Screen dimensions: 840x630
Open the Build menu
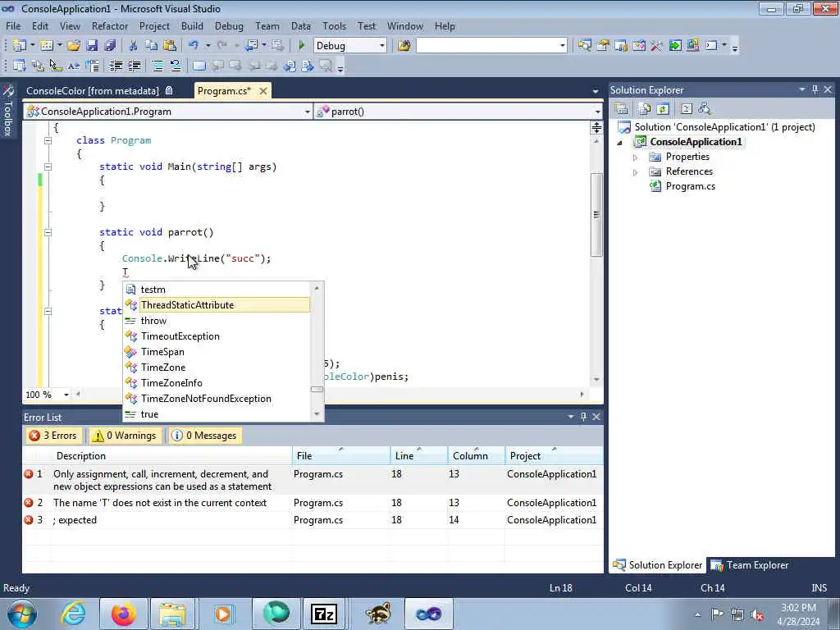[192, 25]
